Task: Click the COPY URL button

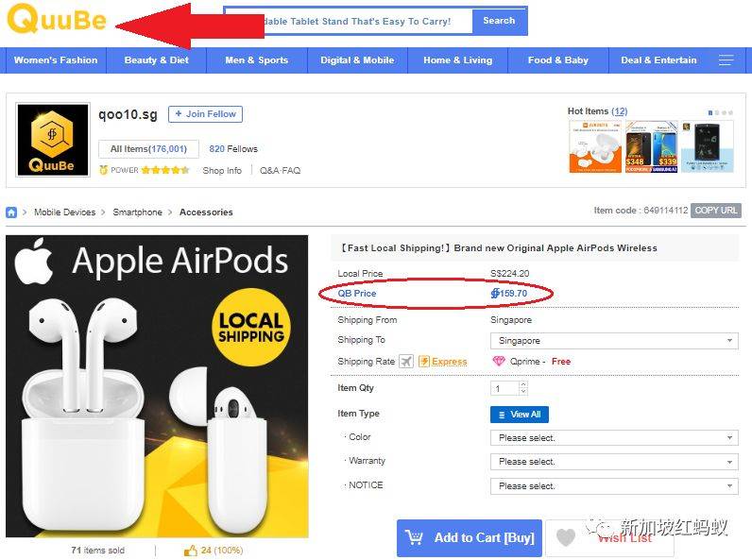Action: pyautogui.click(x=716, y=211)
